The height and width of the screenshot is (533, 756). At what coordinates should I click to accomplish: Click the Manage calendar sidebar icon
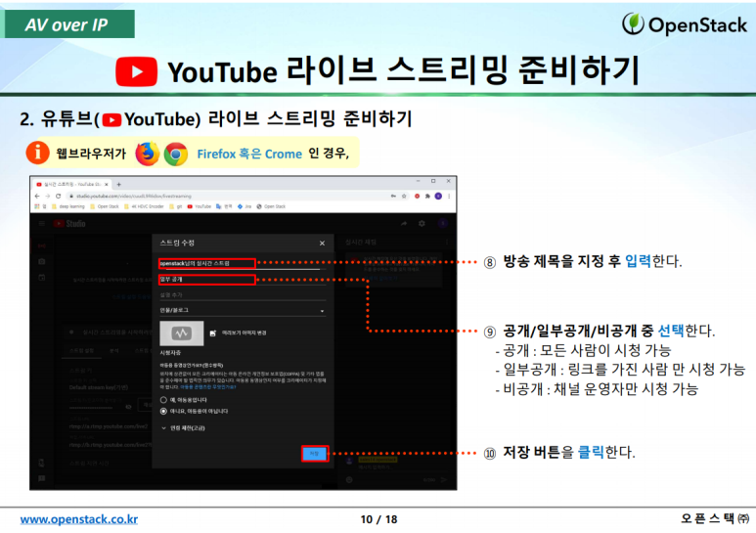(x=42, y=278)
